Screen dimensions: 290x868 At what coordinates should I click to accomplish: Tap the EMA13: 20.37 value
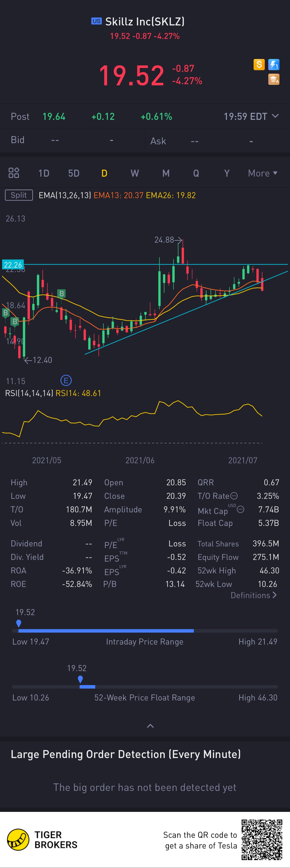tap(119, 195)
